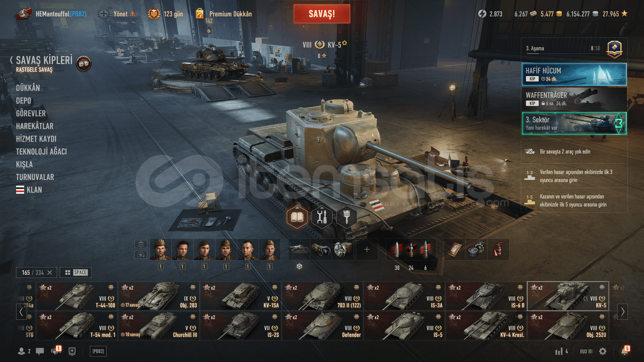Add equipment with the plus slot
Screen dimensions: 644x362
(367, 249)
